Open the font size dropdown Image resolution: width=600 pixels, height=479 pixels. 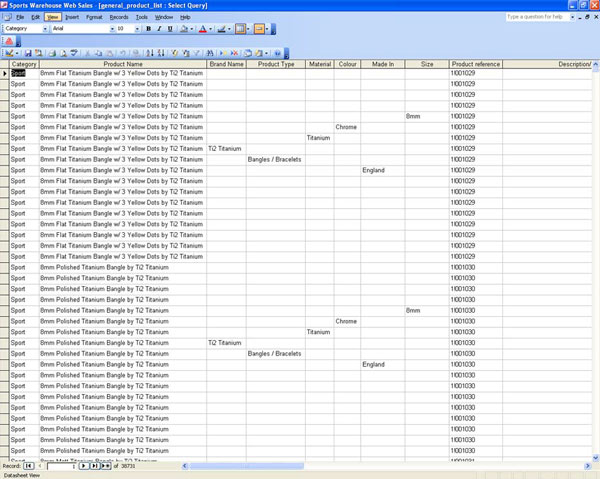(x=136, y=29)
